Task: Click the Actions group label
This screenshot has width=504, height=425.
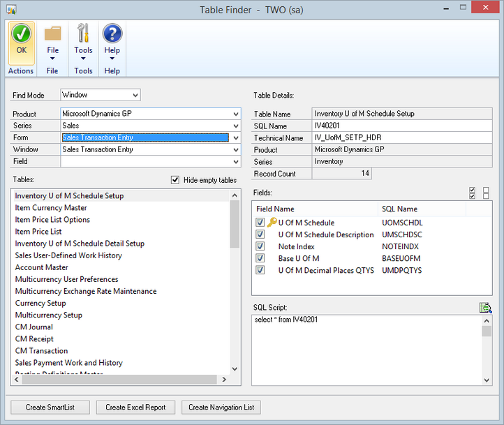Action: point(21,70)
